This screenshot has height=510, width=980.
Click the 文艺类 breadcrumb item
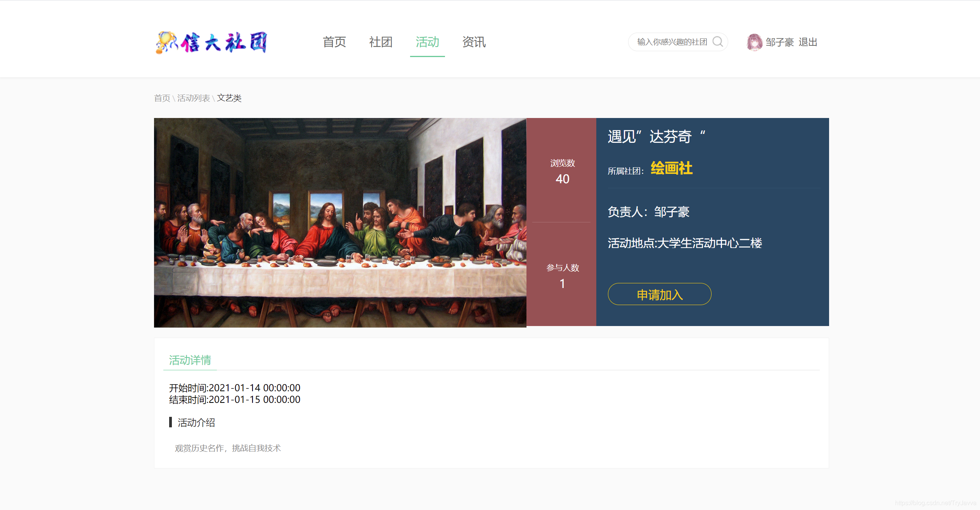(229, 98)
